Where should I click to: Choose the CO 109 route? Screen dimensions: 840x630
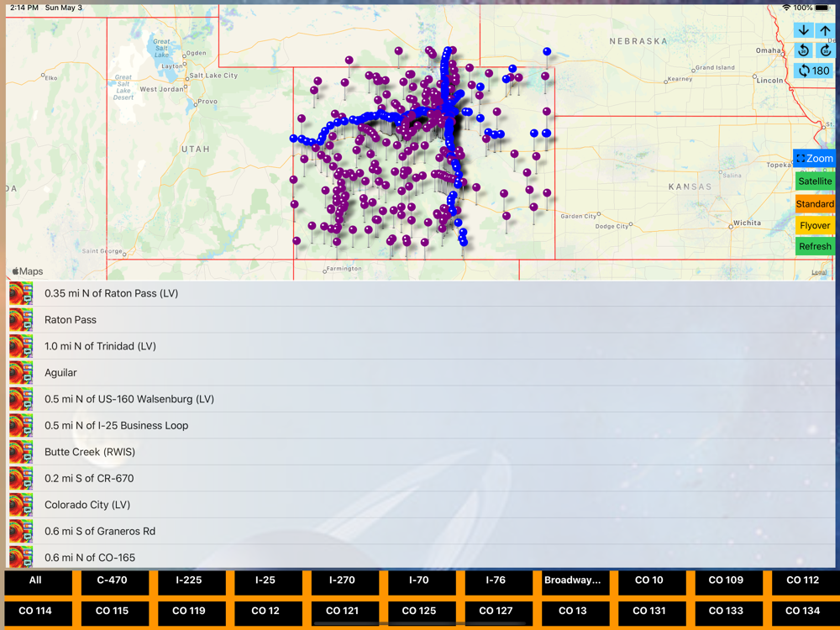coord(729,582)
